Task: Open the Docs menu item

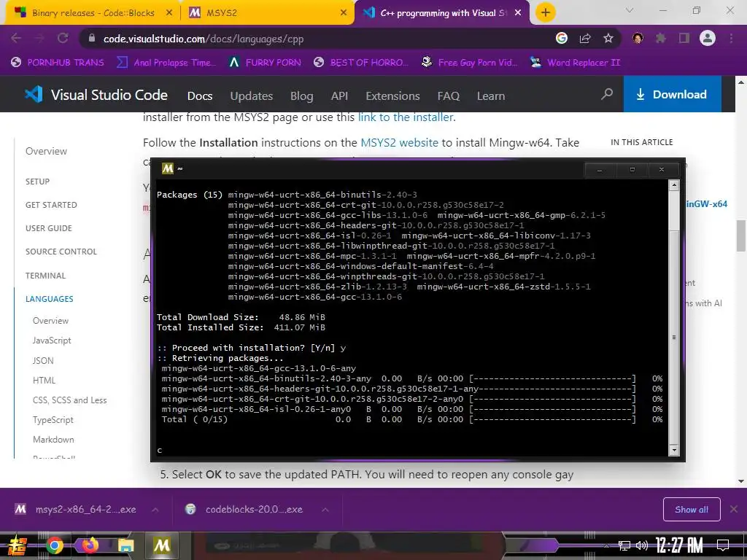Action: click(200, 96)
